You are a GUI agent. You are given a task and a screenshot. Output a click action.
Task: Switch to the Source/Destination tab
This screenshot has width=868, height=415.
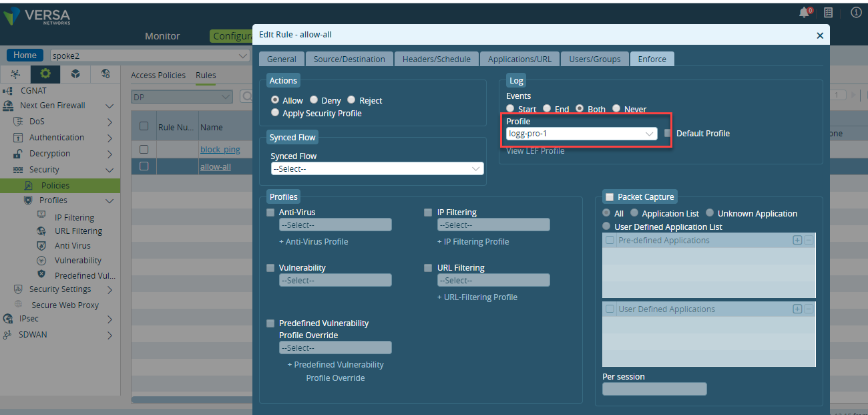click(x=349, y=59)
